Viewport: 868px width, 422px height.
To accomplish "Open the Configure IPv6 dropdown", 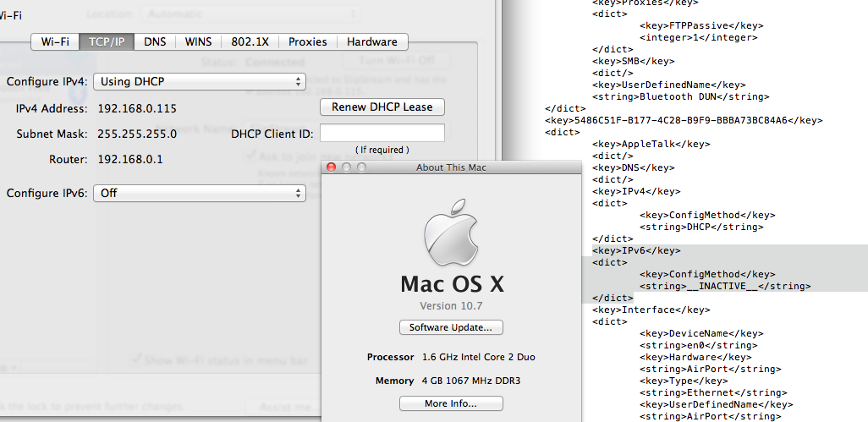I will 200,193.
